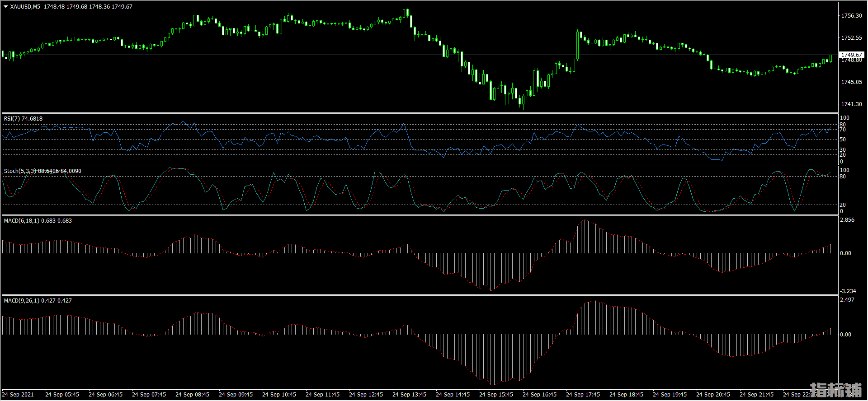Click the 2.856 MACD scale value
Screen dimensions: 868x401
847,220
